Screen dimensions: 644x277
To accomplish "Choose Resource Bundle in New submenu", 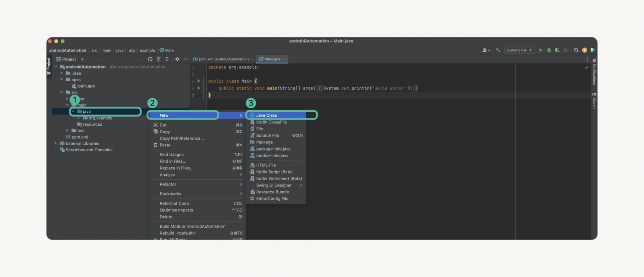I will [276, 192].
